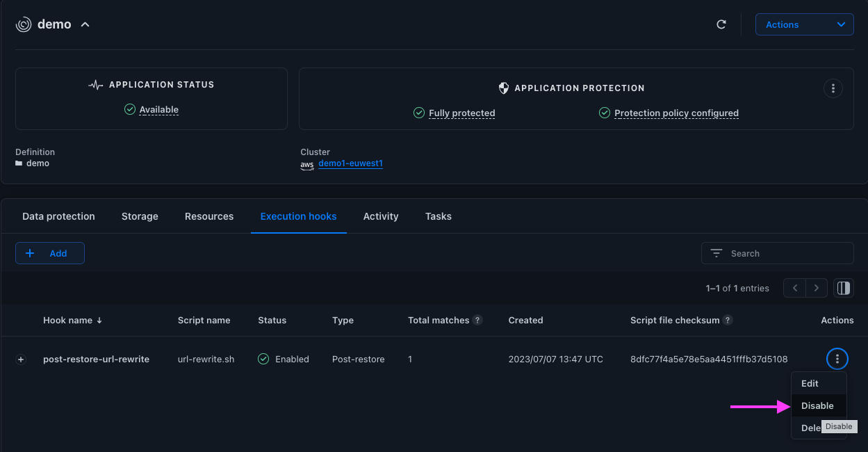
Task: Click the row actions kebab icon
Action: coord(837,359)
